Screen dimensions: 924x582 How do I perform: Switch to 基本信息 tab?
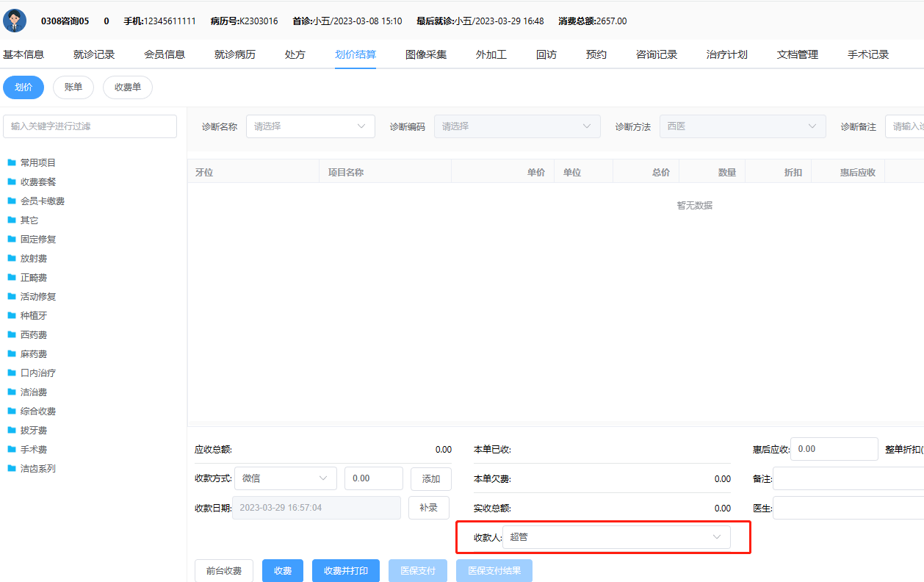(x=24, y=54)
